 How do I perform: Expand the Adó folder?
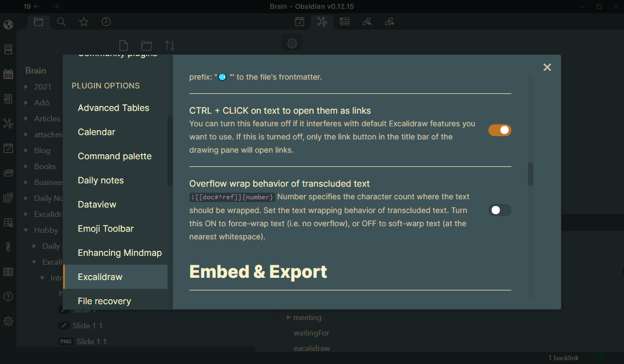coord(26,103)
